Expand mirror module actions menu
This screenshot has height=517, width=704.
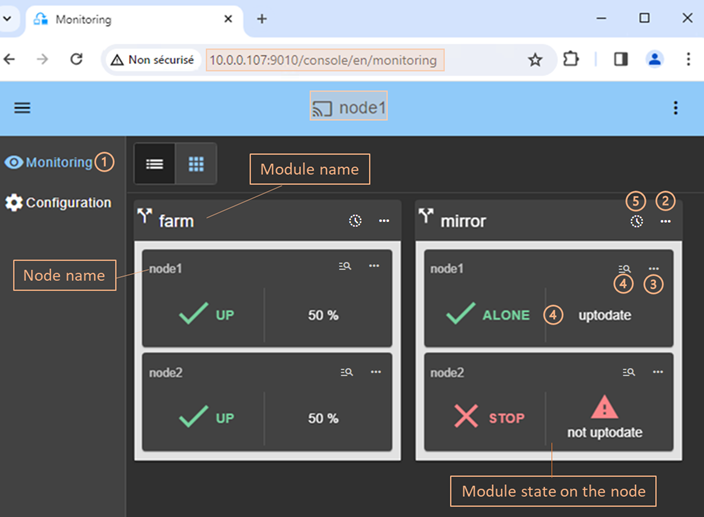point(666,221)
